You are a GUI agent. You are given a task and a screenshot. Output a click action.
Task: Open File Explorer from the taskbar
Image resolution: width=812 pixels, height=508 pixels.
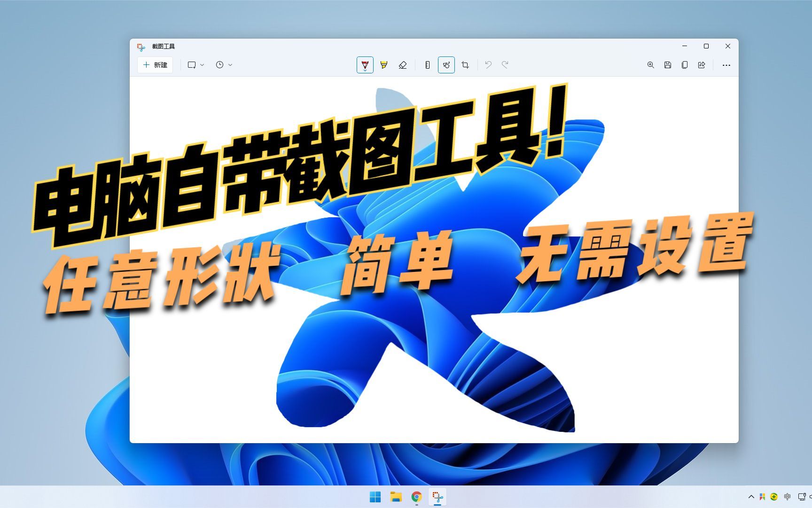pos(396,497)
